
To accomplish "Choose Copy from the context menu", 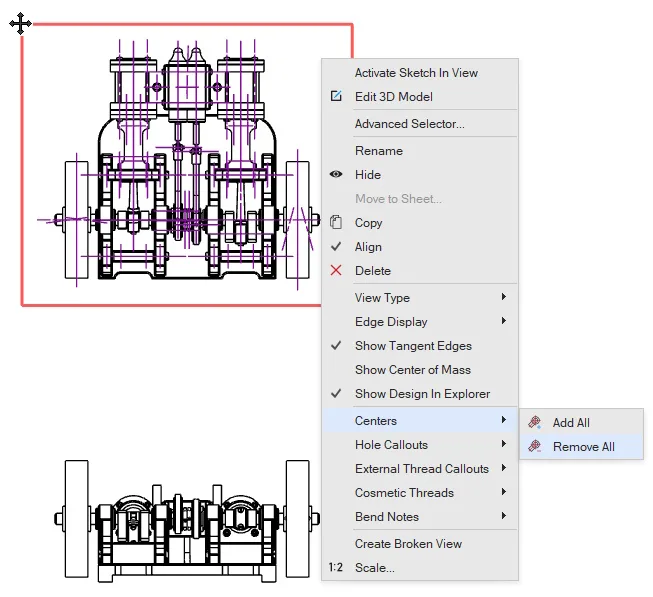I will click(420, 223).
